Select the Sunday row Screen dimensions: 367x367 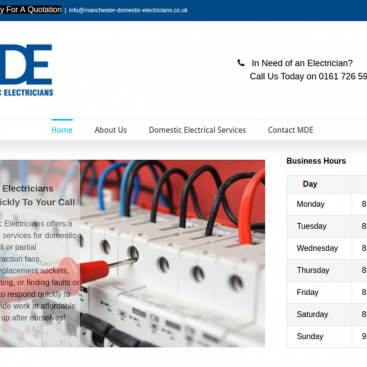tap(327, 336)
